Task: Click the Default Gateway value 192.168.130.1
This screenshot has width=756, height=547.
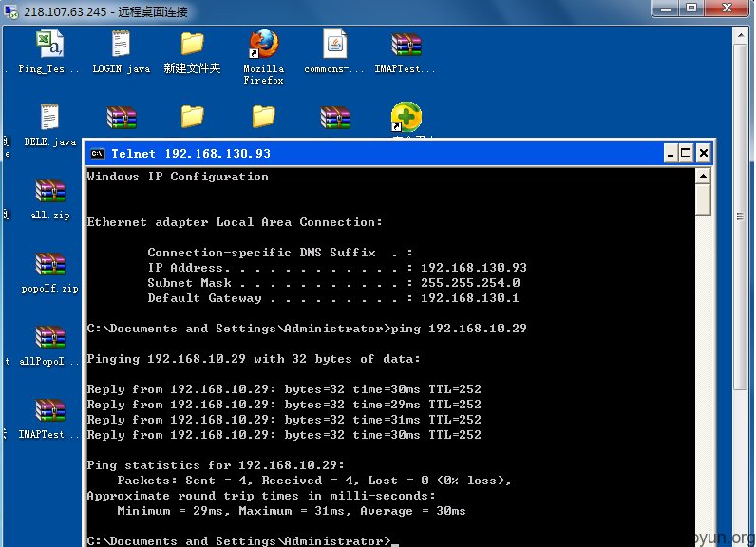Action: (x=469, y=298)
